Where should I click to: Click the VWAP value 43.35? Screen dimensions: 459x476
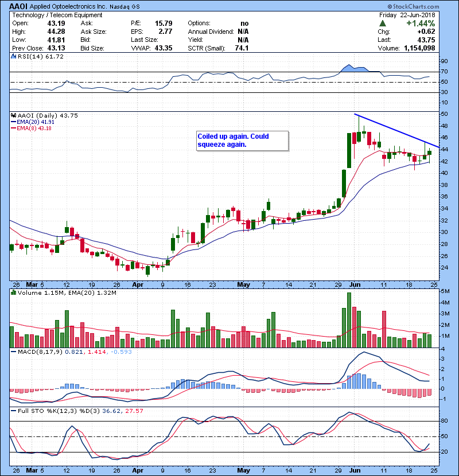tap(164, 48)
